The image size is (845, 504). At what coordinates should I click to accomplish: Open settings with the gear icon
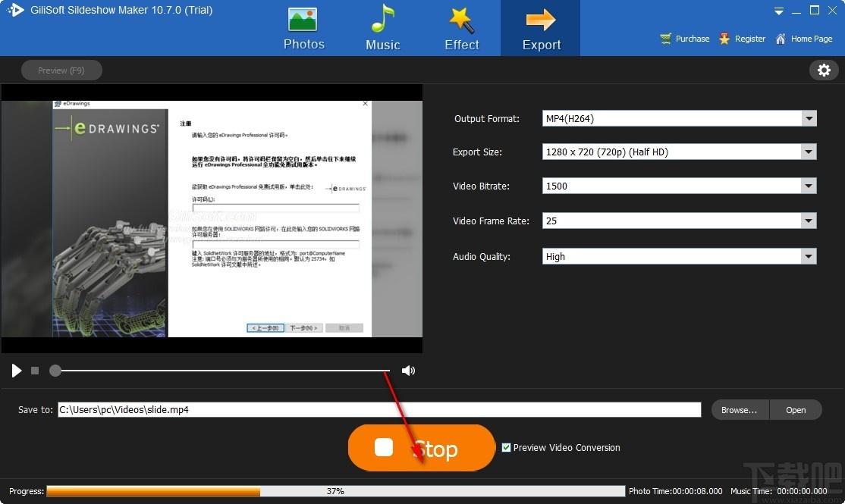coord(824,70)
